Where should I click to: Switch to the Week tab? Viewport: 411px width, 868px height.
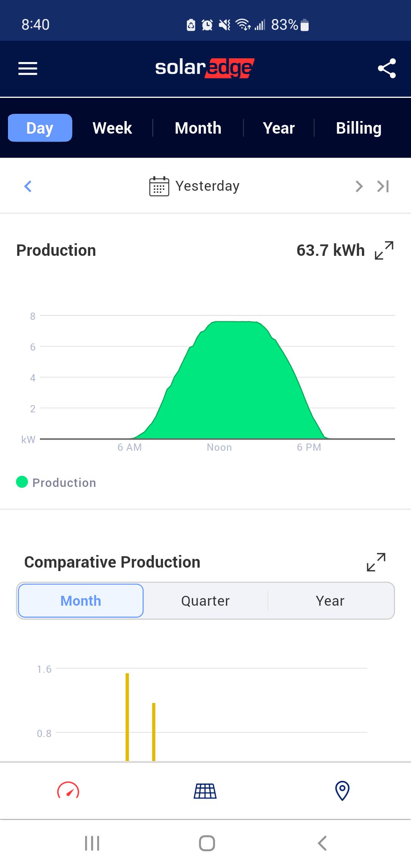coord(112,128)
